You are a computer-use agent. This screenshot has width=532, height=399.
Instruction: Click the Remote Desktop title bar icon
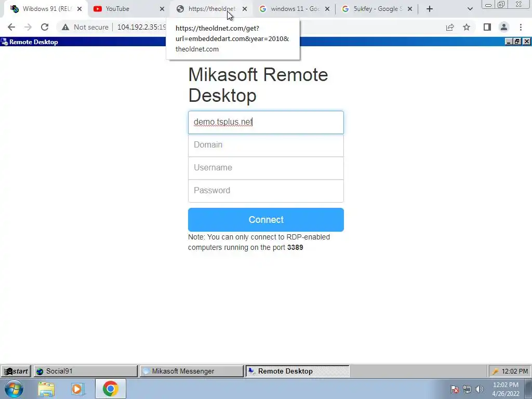(4, 42)
